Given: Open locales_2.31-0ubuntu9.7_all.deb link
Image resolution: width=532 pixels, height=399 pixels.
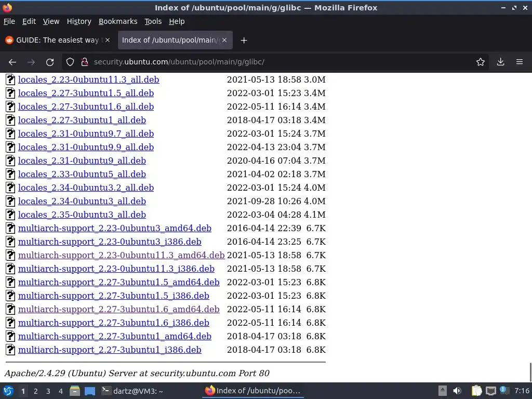Looking at the screenshot, I should (x=86, y=134).
